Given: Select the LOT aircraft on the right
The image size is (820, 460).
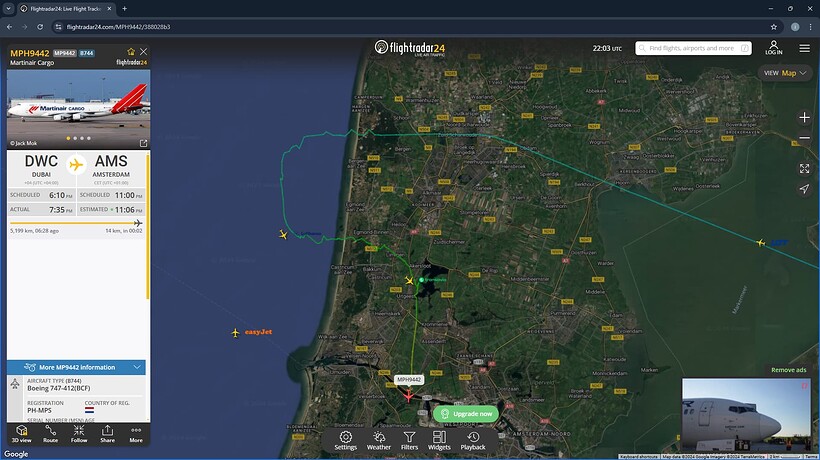Looking at the screenshot, I should 761,243.
